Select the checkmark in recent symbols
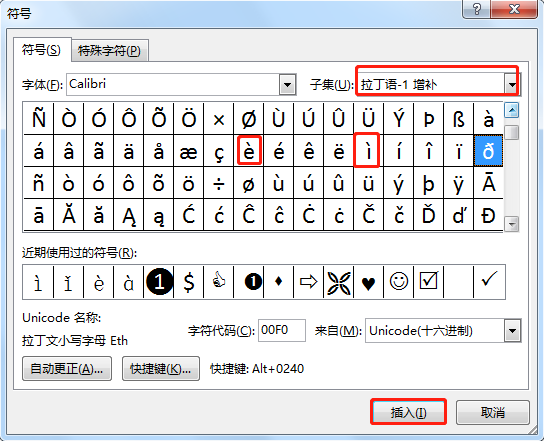 [x=489, y=282]
